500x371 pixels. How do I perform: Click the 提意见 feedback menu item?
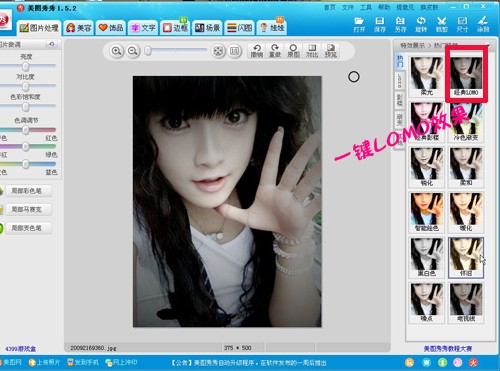pos(405,7)
